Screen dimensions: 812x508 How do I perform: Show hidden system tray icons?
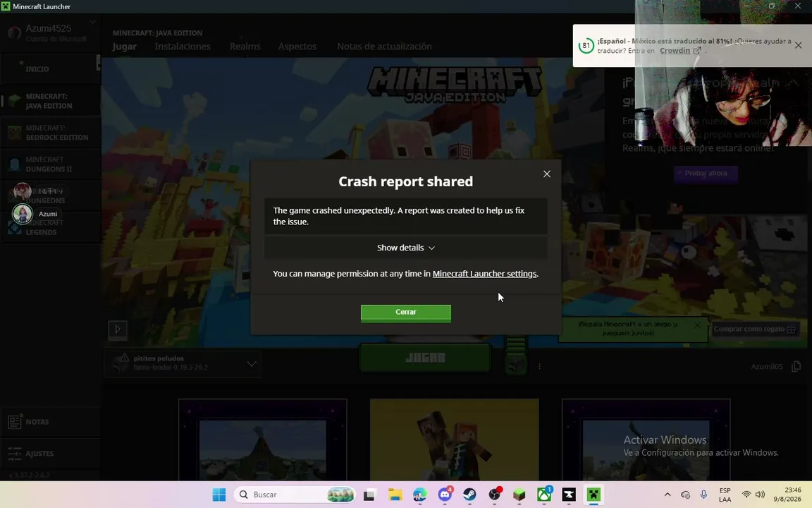coord(668,495)
